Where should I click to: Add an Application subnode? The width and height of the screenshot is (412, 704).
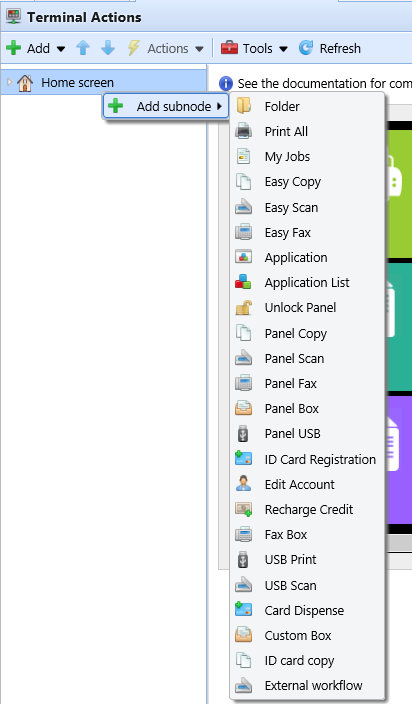[x=307, y=257]
